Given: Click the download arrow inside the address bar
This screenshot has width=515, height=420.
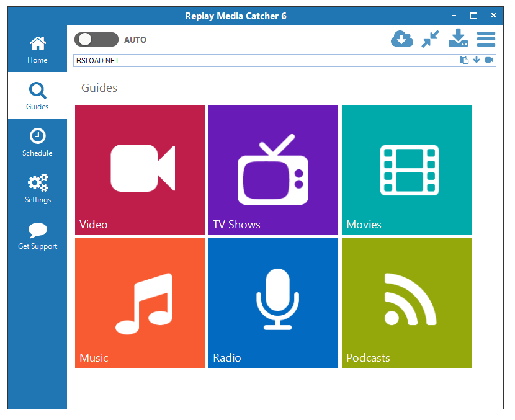Looking at the screenshot, I should [x=477, y=60].
